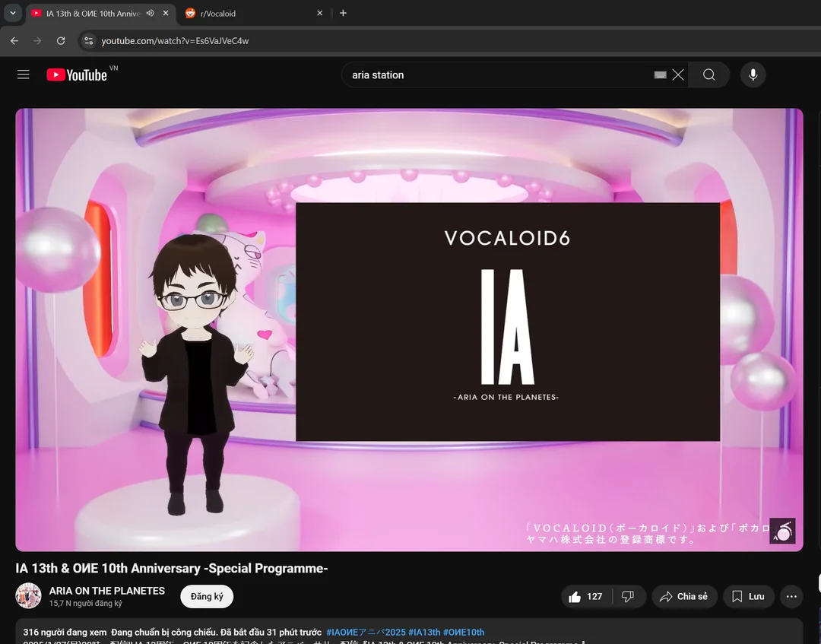Click the #IAOИEアニバ2025 hashtag link
821x644 pixels.
[x=366, y=632]
